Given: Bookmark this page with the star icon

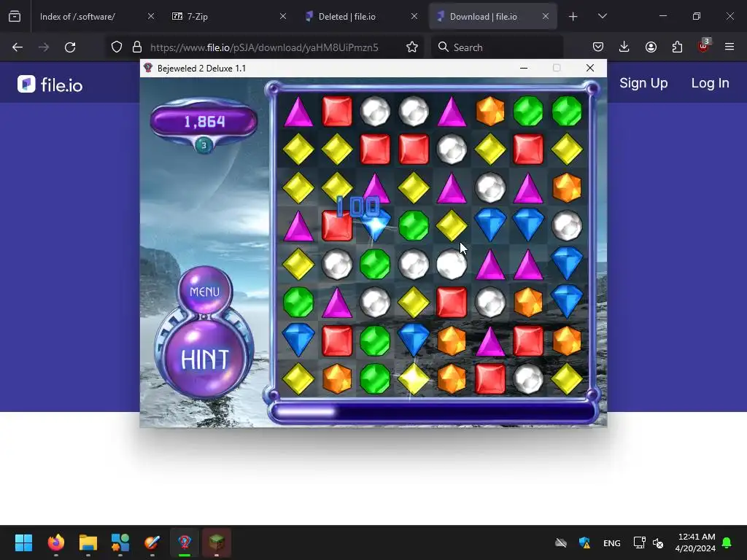Looking at the screenshot, I should tap(412, 47).
